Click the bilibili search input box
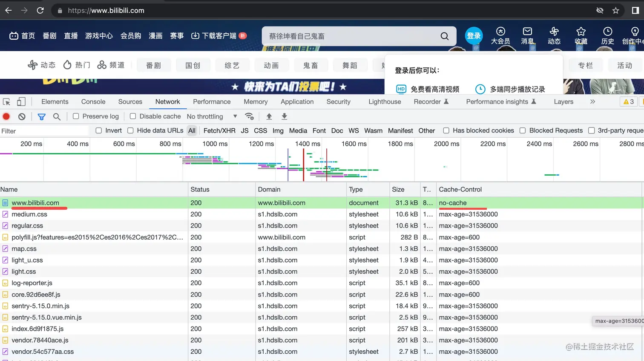Screen dimensions: 644x361 coord(351,36)
